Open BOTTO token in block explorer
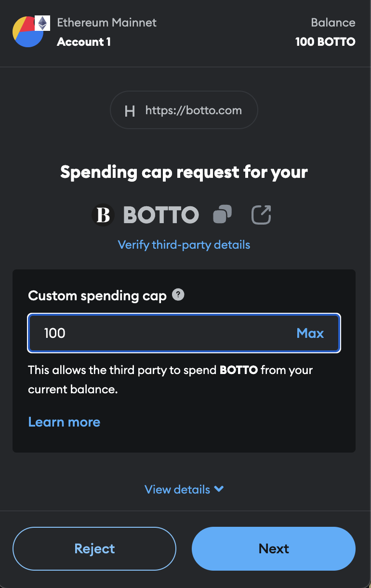The width and height of the screenshot is (371, 588). point(261,214)
